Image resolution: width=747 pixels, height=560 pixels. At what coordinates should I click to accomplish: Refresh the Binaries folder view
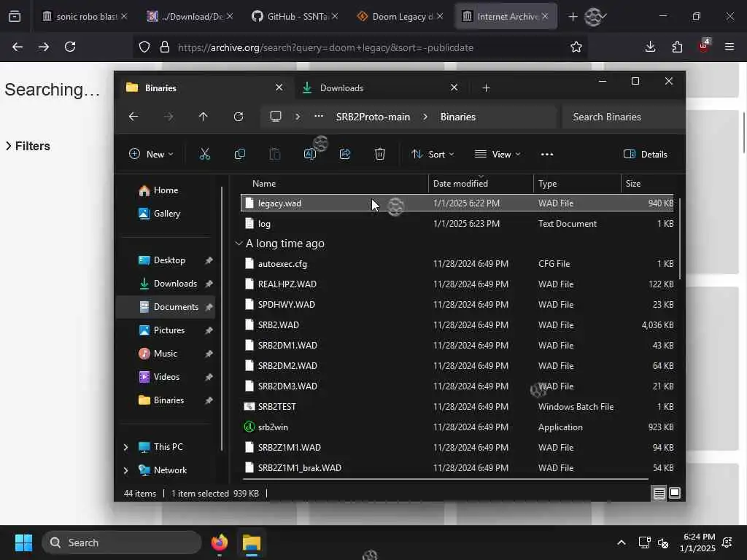[239, 117]
